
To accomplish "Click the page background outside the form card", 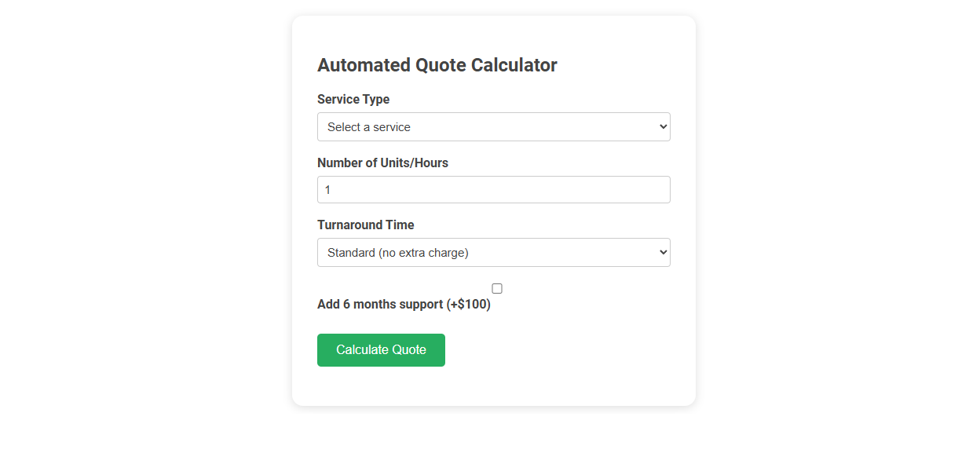I will click(x=118, y=236).
